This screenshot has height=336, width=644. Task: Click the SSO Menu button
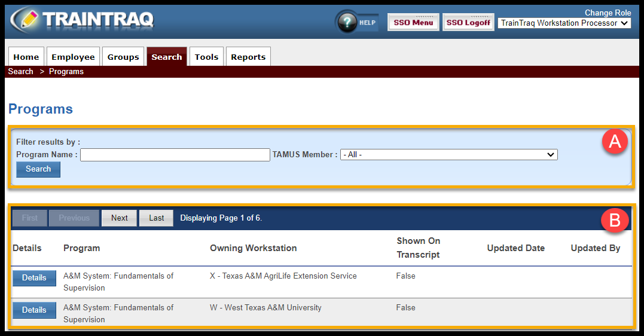point(413,23)
